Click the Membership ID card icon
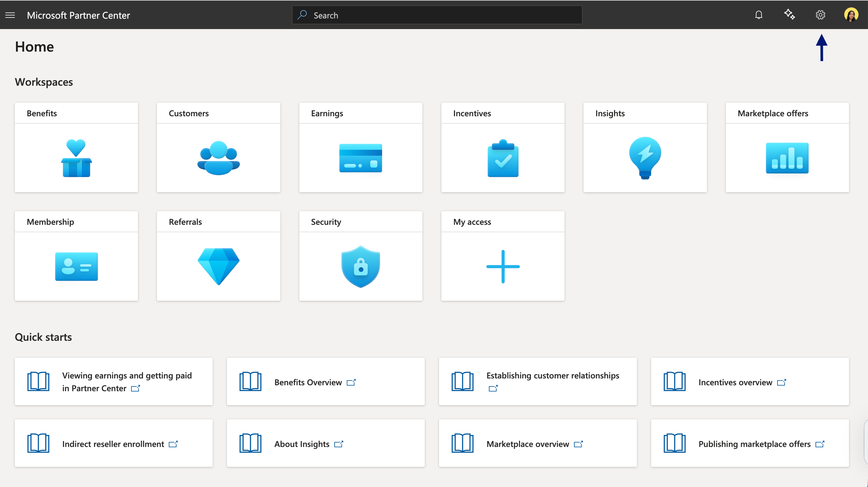The height and width of the screenshot is (487, 868). pos(76,266)
